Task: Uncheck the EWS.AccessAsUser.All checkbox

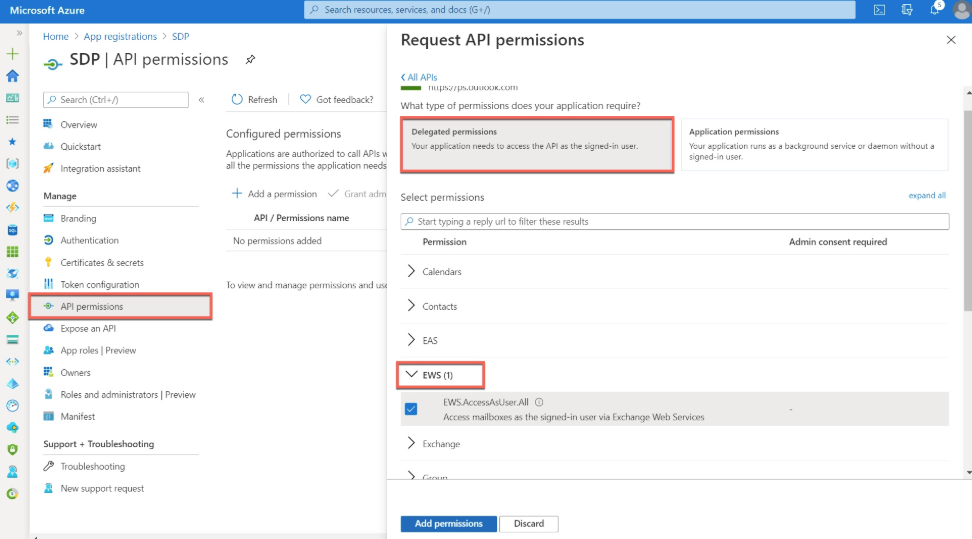Action: [411, 409]
